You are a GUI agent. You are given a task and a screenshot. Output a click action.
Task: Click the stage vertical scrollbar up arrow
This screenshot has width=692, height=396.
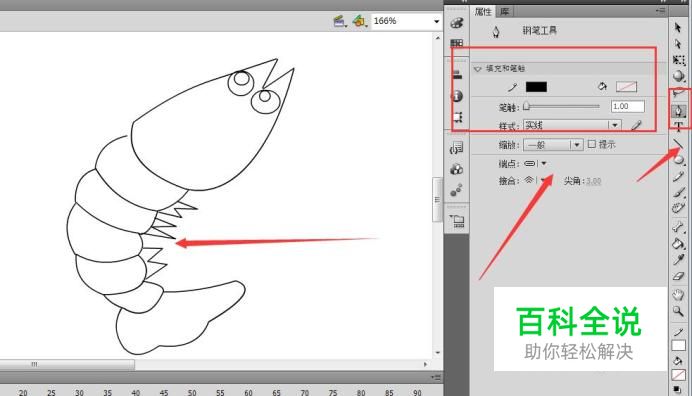437,38
